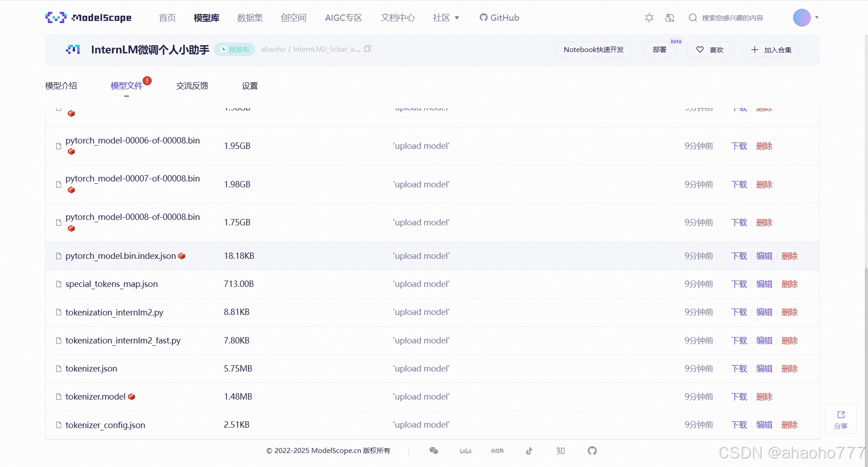Click the 分享 share button
This screenshot has height=467, width=868.
pyautogui.click(x=841, y=419)
